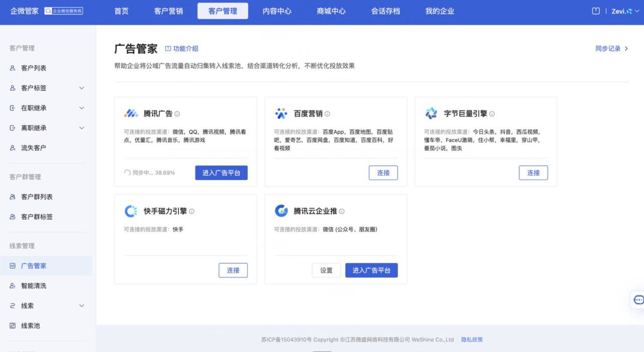Click the 流失客户 sidebar icon

[12, 148]
